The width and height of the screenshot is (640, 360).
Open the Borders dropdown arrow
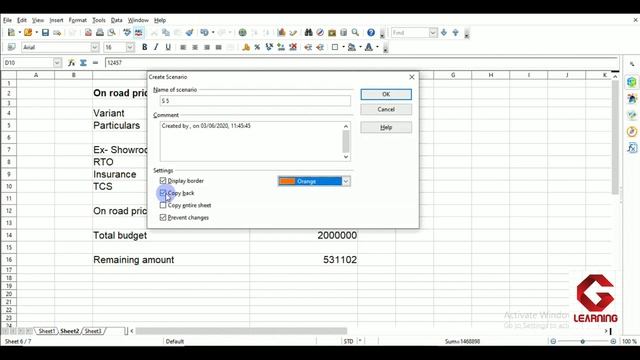(343, 47)
